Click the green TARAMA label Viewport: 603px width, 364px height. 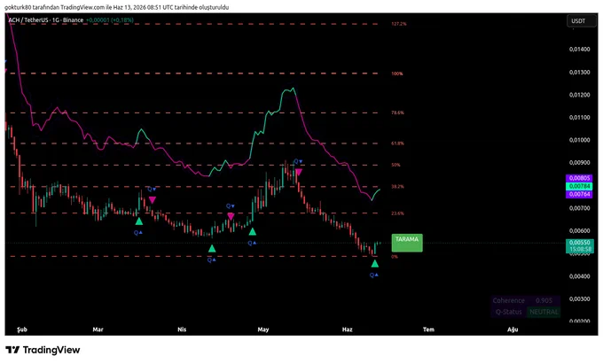407,243
